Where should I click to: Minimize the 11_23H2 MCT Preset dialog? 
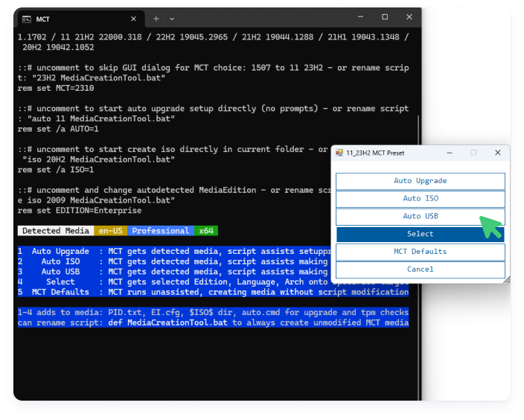[450, 153]
